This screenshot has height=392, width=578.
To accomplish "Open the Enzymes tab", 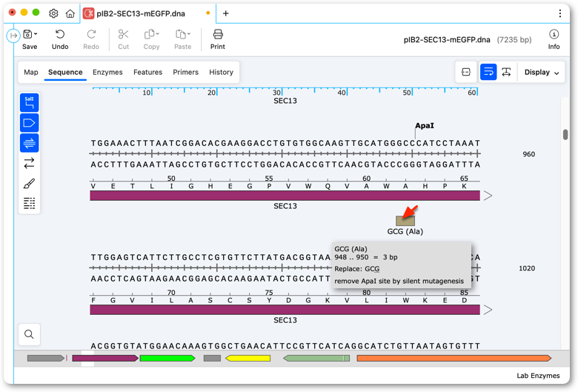I will click(107, 73).
